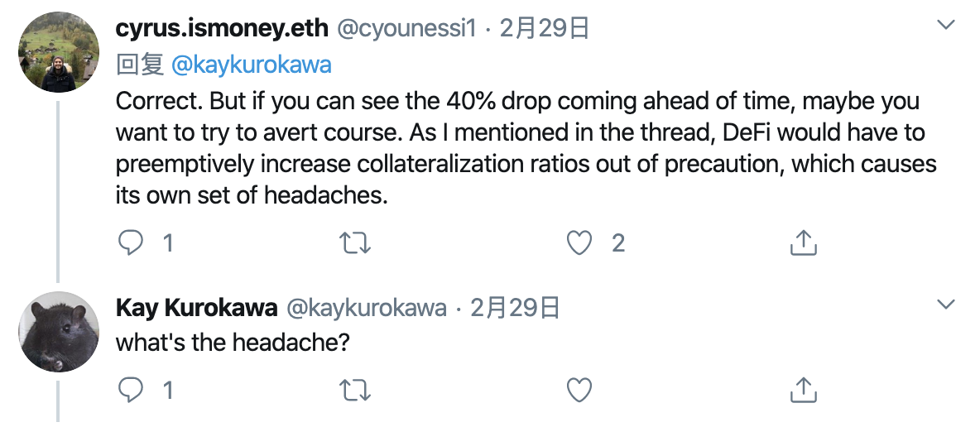Open more options chevron on cyrus's tweet
The height and width of the screenshot is (427, 980).
(947, 25)
